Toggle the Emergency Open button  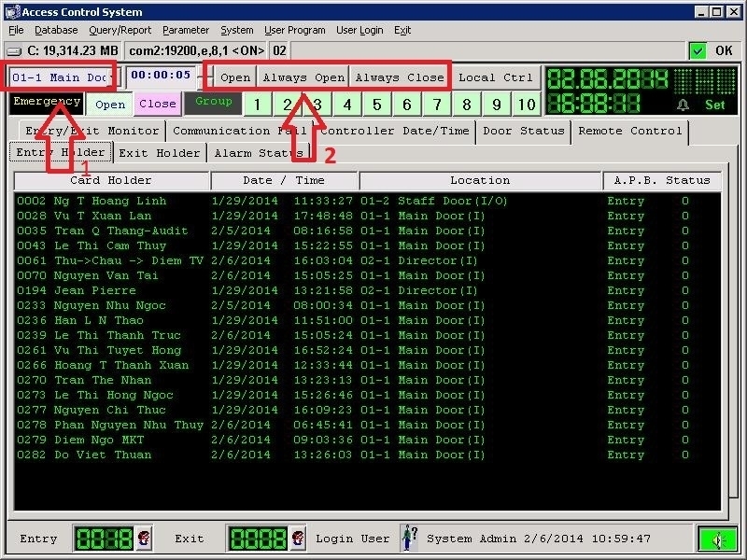pyautogui.click(x=110, y=105)
